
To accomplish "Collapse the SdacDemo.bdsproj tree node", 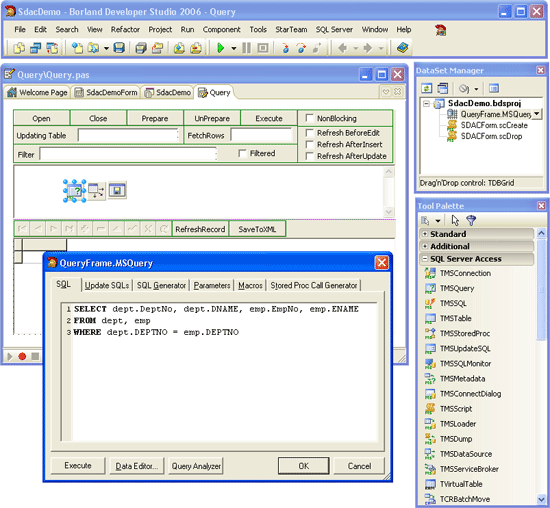I will coord(426,103).
